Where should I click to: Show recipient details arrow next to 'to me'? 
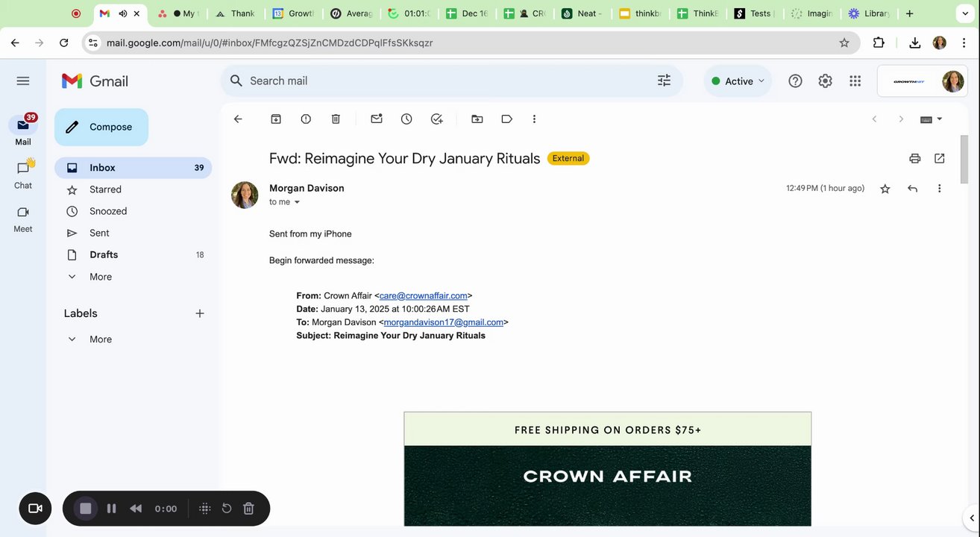(297, 202)
